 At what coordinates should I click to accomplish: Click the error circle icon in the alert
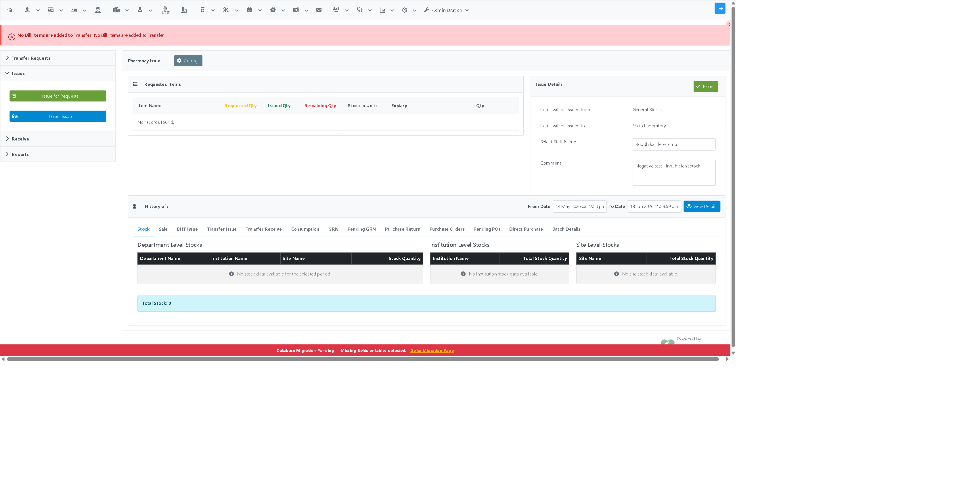tap(12, 37)
